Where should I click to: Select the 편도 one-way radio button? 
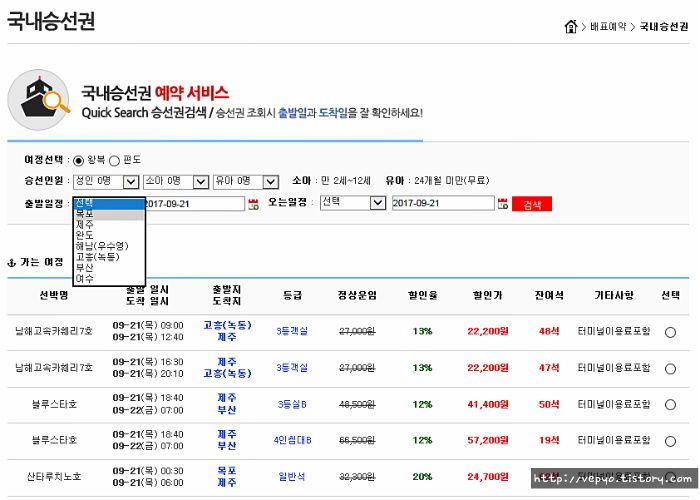tap(114, 161)
